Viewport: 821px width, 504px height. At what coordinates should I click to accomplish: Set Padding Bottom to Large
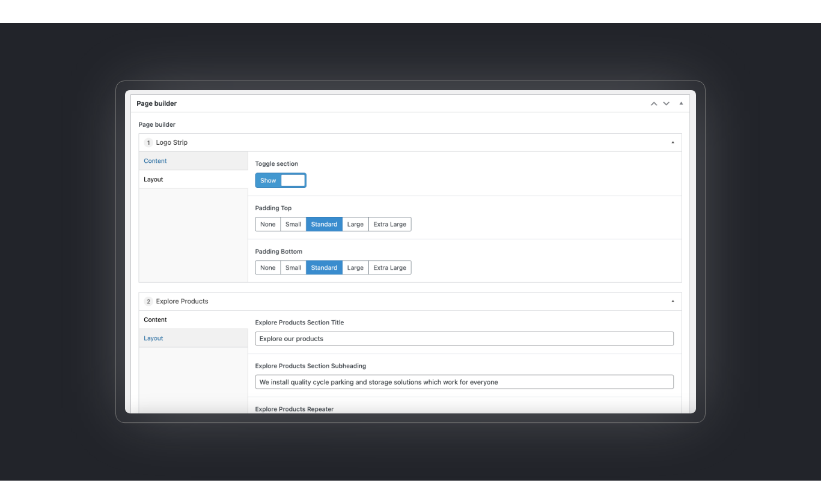tap(355, 267)
